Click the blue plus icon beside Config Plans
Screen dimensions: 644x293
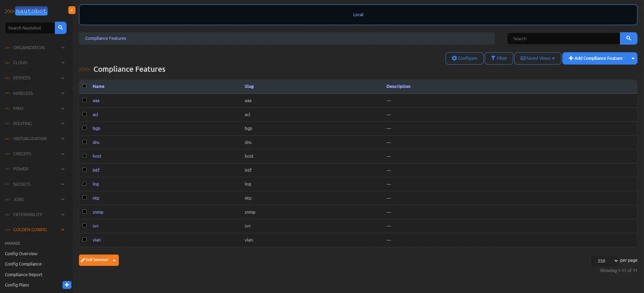coord(67,285)
